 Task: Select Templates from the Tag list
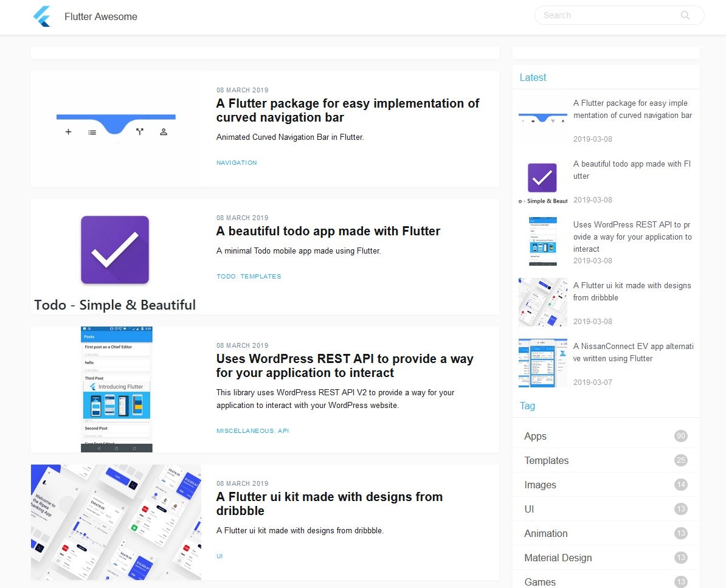click(x=546, y=460)
